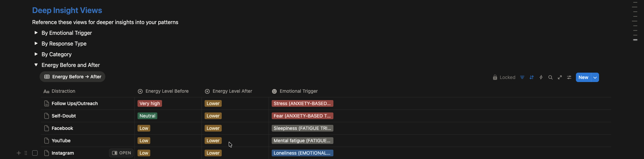
Task: Click the Stress emotional trigger tag
Action: click(302, 103)
